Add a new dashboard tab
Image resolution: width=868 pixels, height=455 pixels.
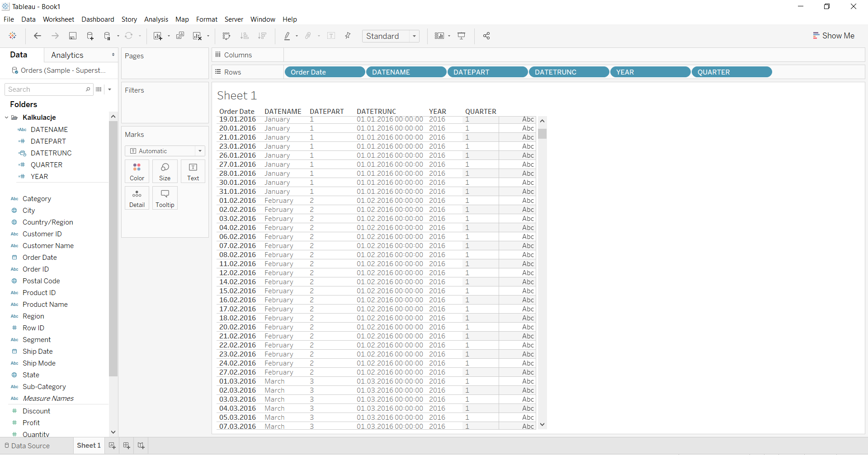point(127,446)
